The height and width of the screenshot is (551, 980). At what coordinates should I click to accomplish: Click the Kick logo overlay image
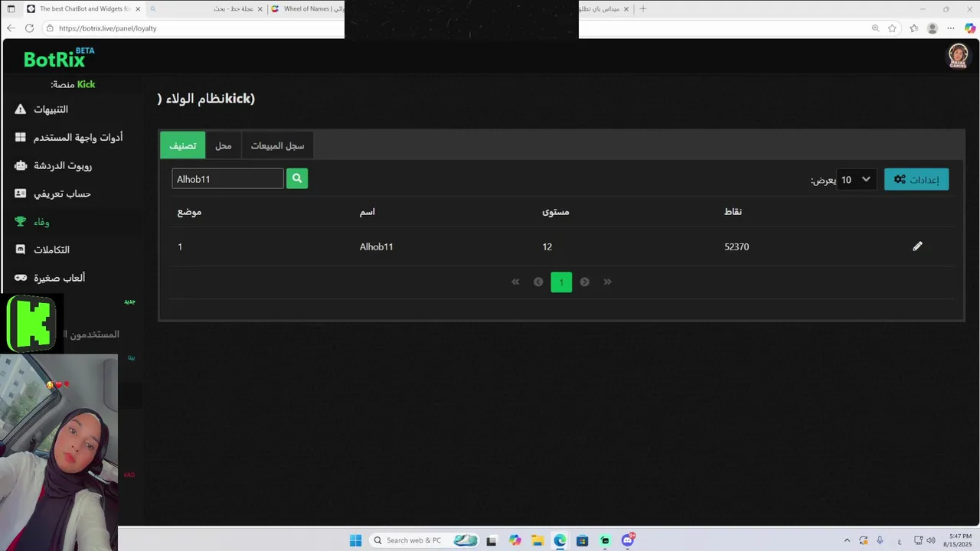[x=31, y=323]
